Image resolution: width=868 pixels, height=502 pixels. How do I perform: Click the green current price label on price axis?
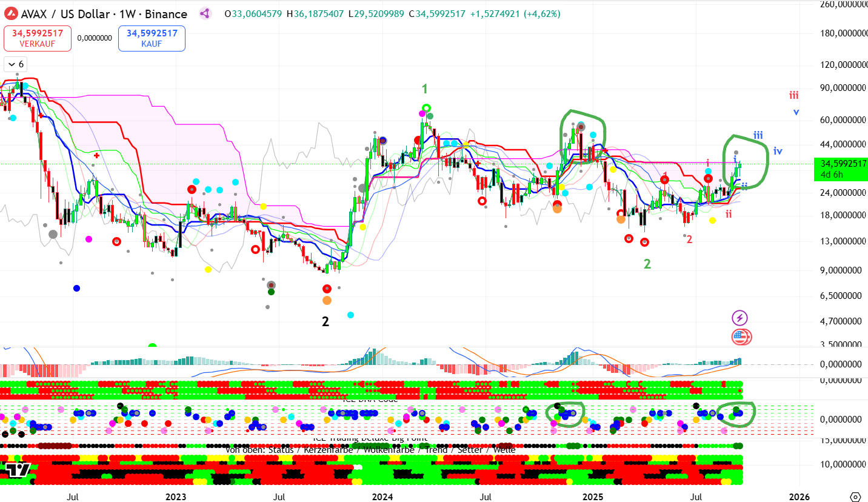(841, 169)
